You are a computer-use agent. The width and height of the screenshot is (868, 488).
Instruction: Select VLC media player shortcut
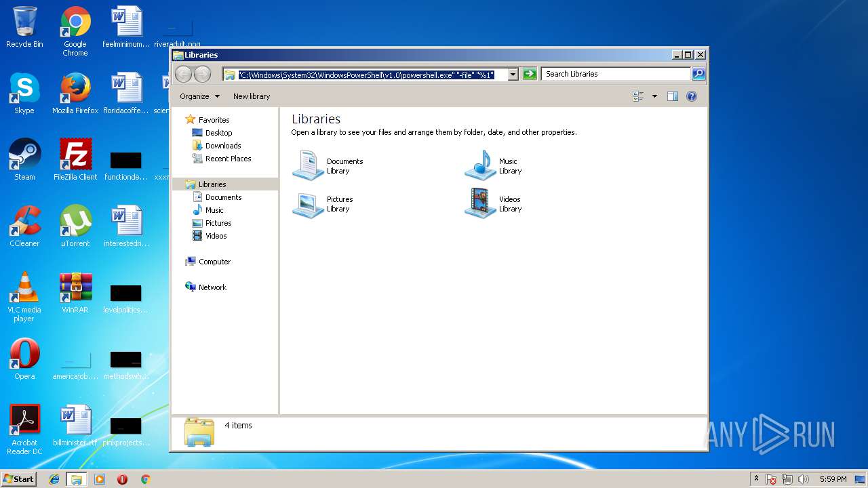24,297
